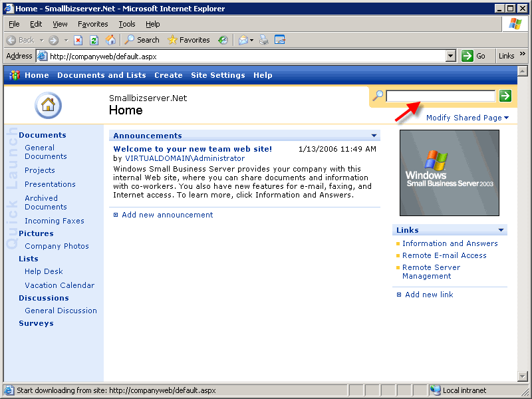Click the Back arrow icon in toolbar

coord(11,40)
